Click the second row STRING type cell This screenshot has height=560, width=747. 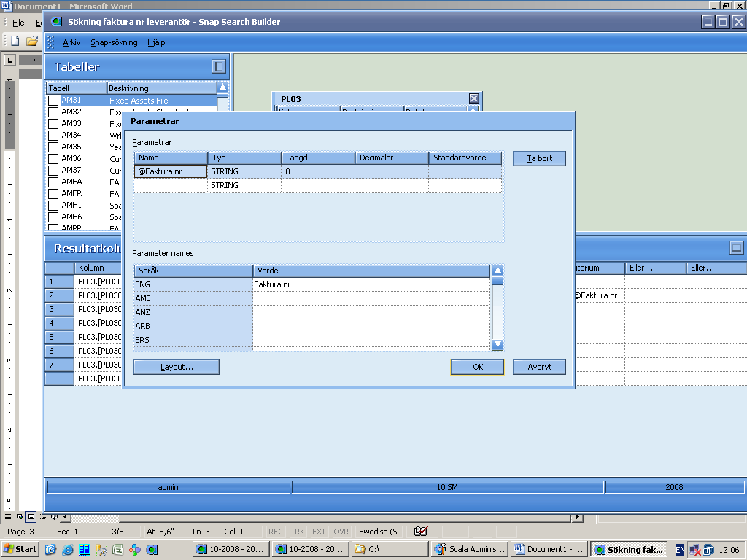click(244, 185)
